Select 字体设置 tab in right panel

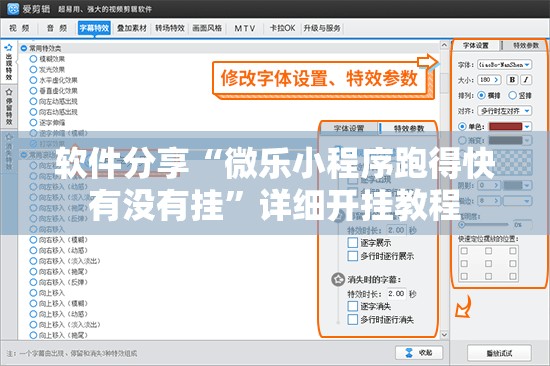476,45
